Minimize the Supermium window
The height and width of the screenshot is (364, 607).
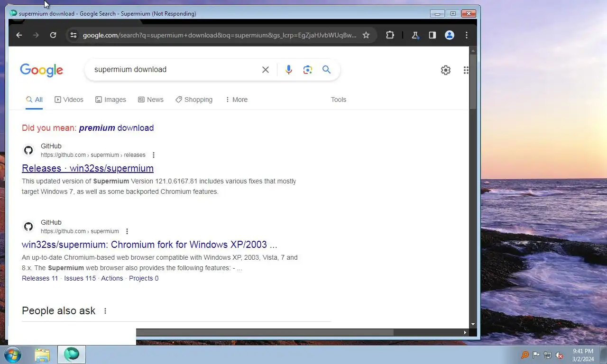click(437, 14)
